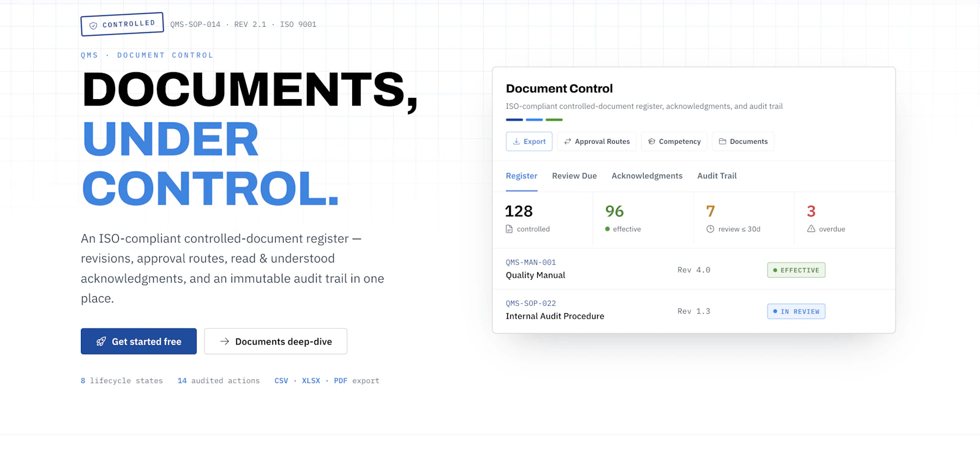Screen dimensions: 980x451
Task: Open Approval Routes
Action: click(597, 141)
